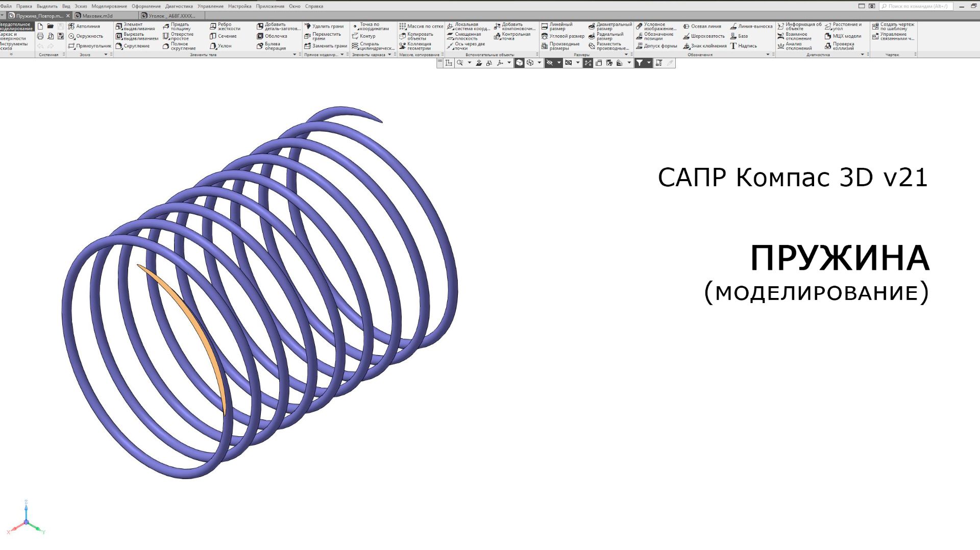Expand Прямое моделирование panel arrow
The width and height of the screenshot is (980, 550).
[342, 55]
